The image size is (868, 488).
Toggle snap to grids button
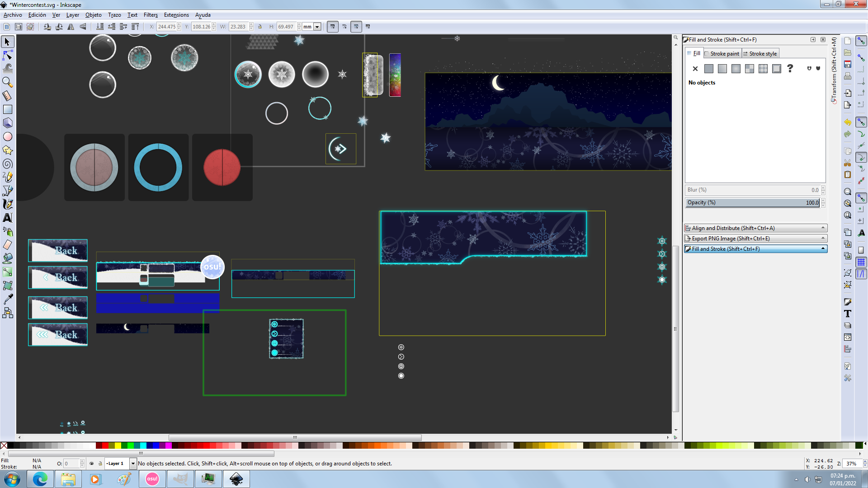pos(861,262)
